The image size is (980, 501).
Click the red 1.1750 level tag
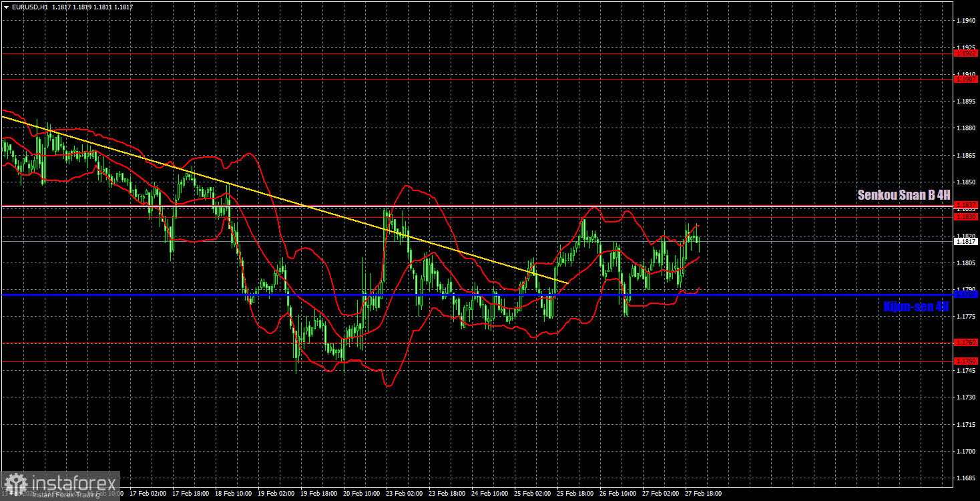tap(966, 361)
